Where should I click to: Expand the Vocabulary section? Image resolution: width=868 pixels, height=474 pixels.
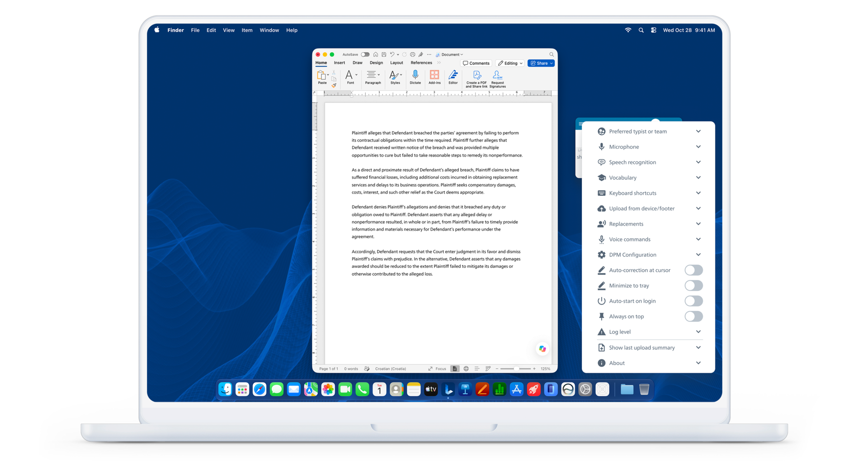click(x=649, y=177)
